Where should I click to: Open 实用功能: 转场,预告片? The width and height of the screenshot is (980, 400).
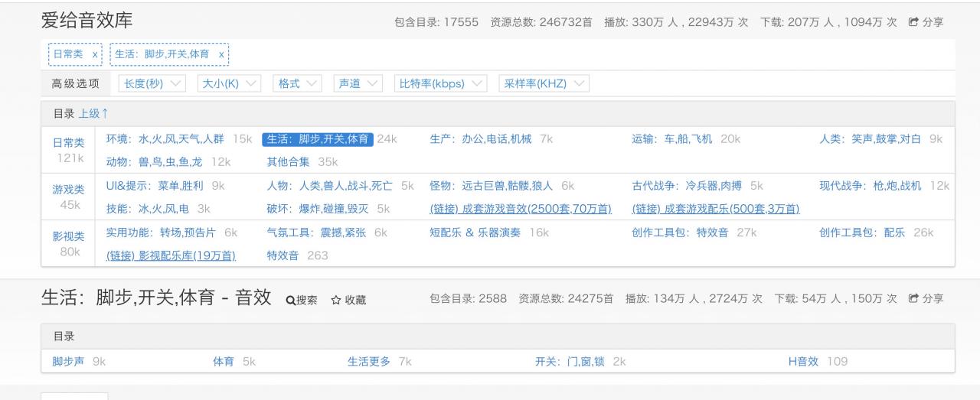click(162, 233)
